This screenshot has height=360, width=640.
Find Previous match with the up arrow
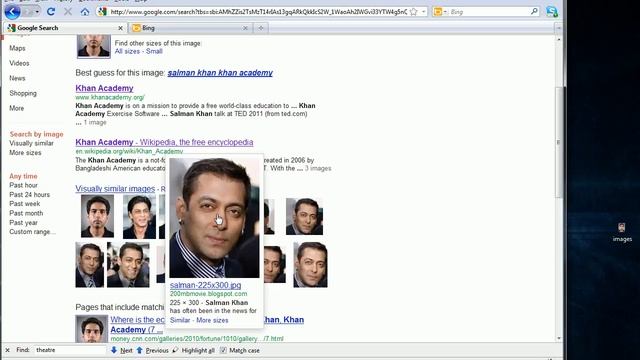pyautogui.click(x=152, y=350)
